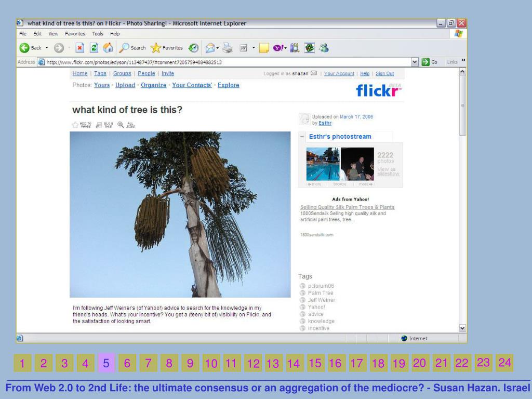This screenshot has height=399, width=532.
Task: Open Esthr's profile link under upload date
Action: pyautogui.click(x=325, y=123)
